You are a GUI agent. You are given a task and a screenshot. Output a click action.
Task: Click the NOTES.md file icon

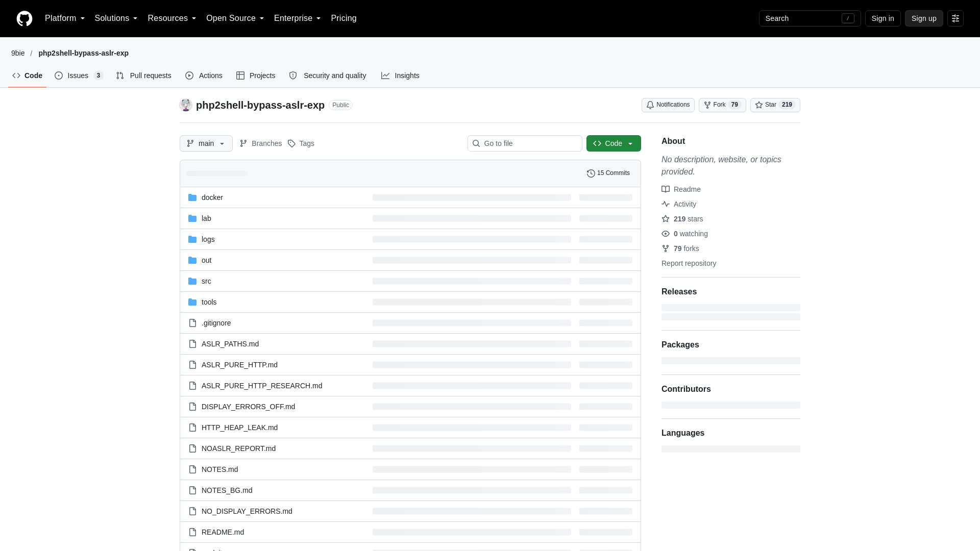192,469
